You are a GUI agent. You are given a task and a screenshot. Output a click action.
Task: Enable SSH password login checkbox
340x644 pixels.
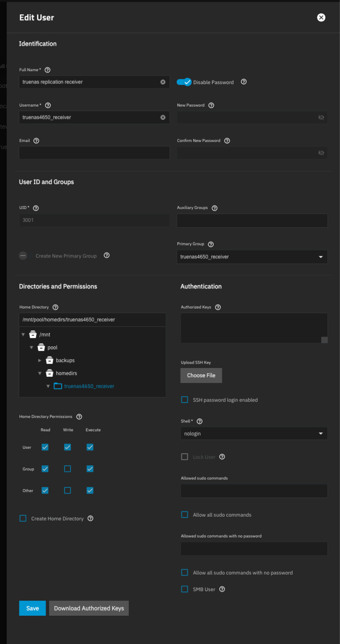185,400
